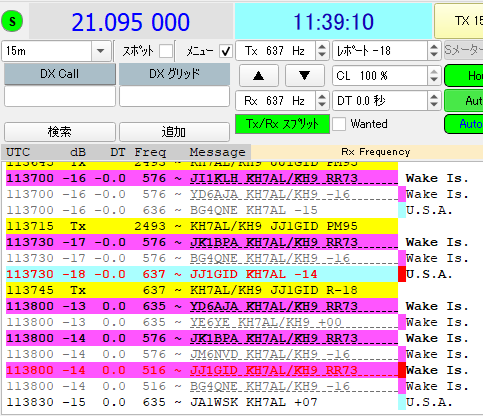Viewport: 483px width, 416px height.
Task: Select row JA1WSK KH7AL +07
Action: (x=202, y=402)
